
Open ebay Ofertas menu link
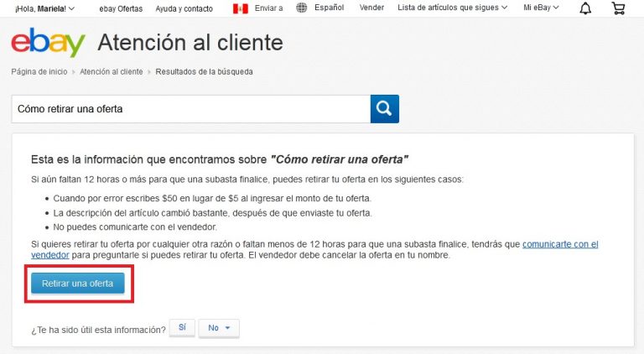point(121,8)
